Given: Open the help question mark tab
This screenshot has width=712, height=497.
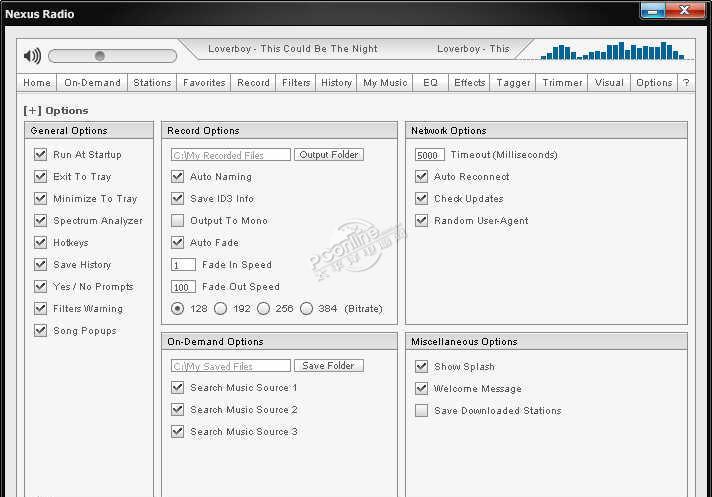Looking at the screenshot, I should point(686,83).
